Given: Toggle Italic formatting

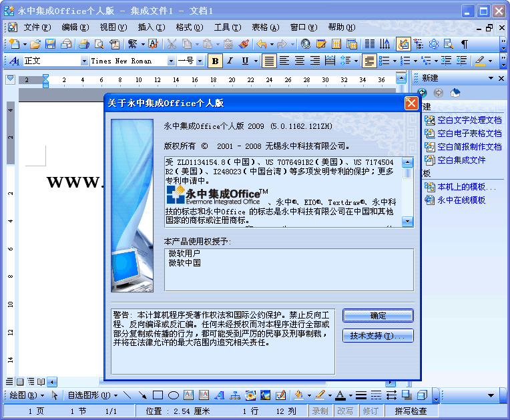Looking at the screenshot, I should [x=230, y=61].
